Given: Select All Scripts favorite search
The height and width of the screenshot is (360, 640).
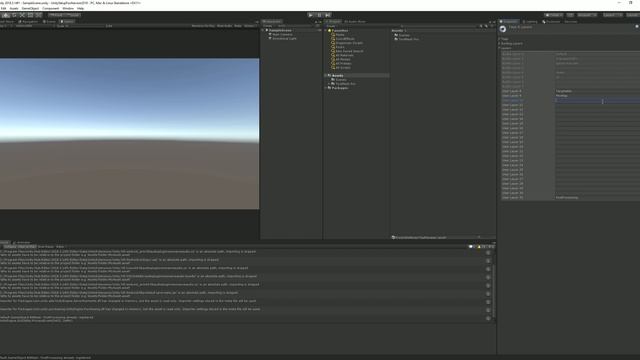Looking at the screenshot, I should (343, 67).
